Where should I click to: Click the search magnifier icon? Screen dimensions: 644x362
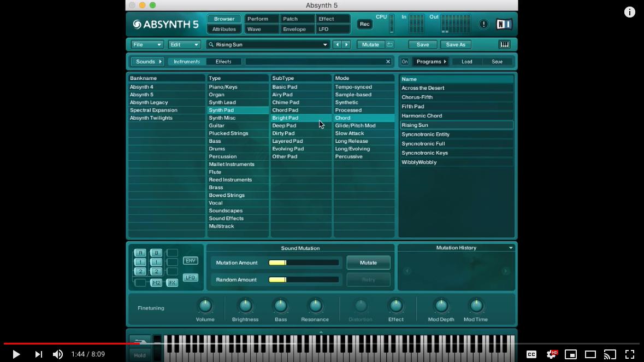tap(211, 44)
